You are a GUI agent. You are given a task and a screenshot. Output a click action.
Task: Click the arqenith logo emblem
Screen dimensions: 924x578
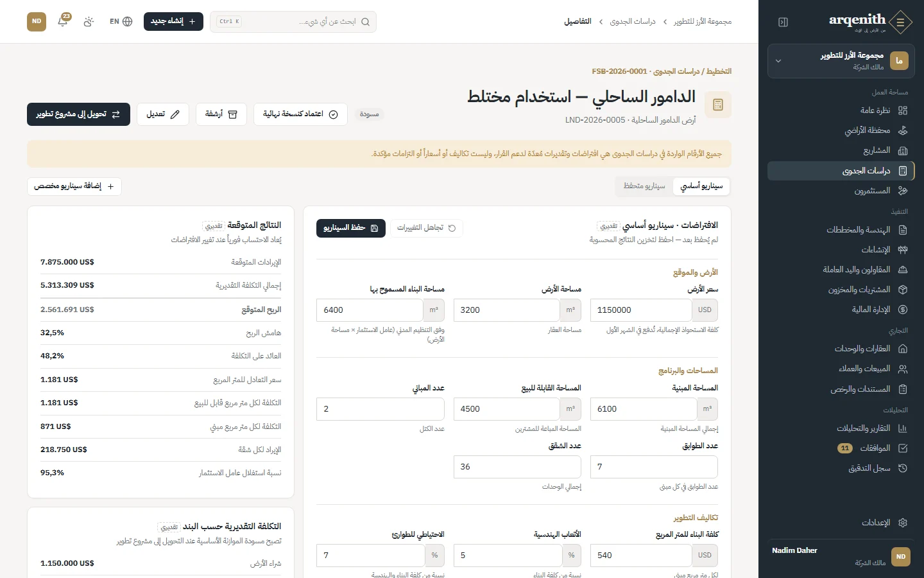tap(900, 22)
